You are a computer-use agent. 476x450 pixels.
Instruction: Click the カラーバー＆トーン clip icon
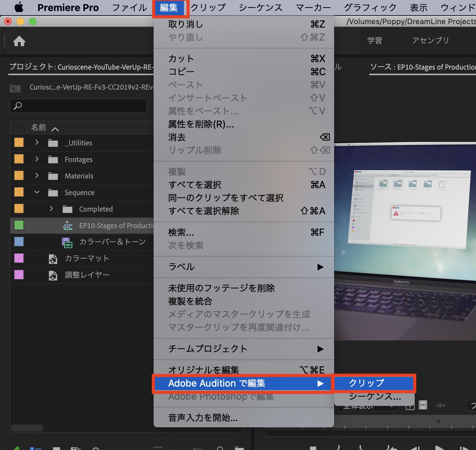click(x=67, y=243)
